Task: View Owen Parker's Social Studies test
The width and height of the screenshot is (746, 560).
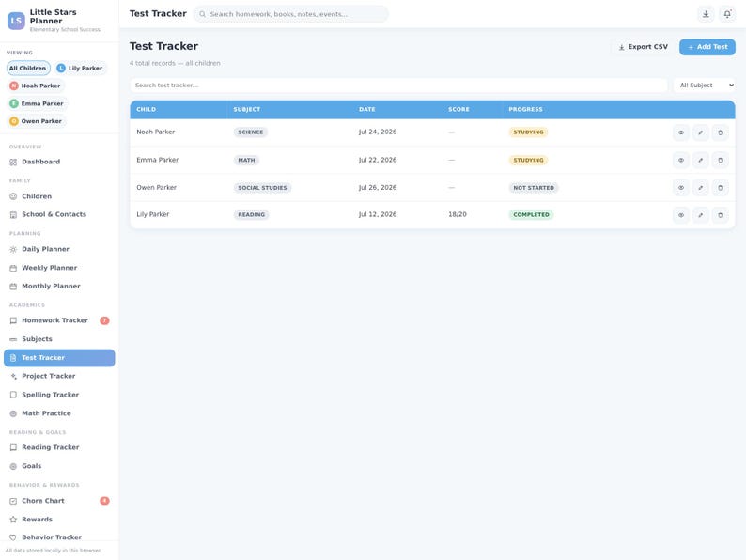Action: [681, 188]
